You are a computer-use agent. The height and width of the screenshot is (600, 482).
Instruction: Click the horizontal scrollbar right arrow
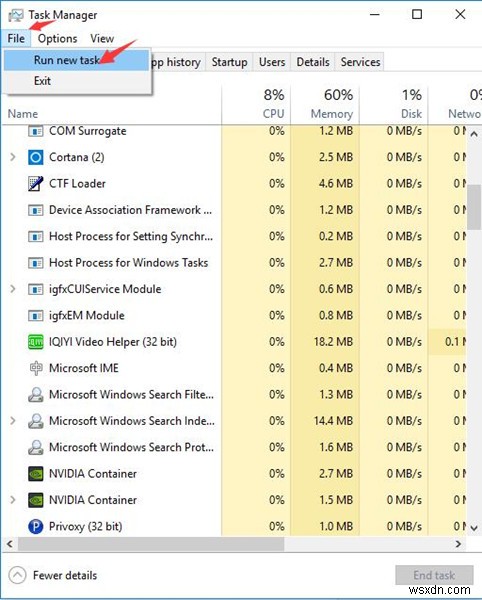[x=458, y=544]
